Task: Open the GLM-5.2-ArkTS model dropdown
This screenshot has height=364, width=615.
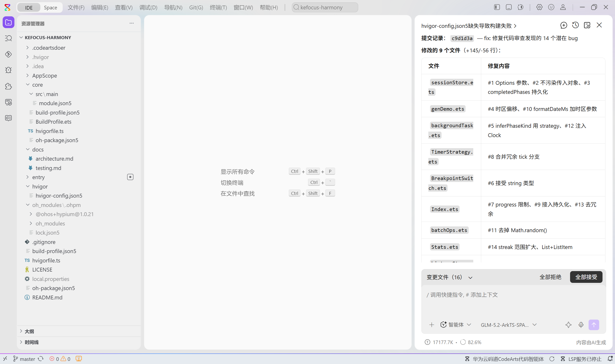Action: coord(509,325)
